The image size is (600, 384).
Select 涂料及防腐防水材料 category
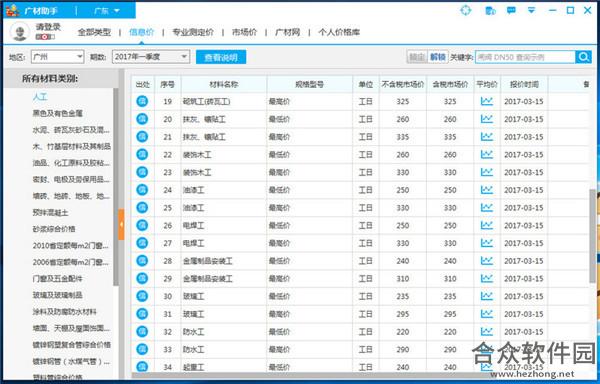click(64, 312)
